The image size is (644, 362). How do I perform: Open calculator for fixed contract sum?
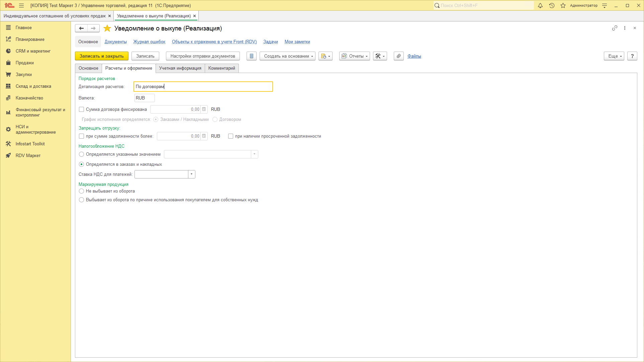click(204, 110)
